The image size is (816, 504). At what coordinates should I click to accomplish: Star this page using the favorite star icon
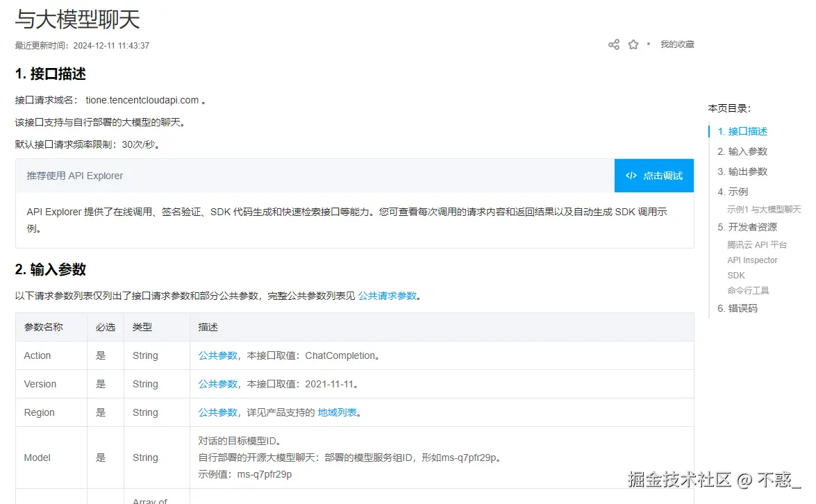[x=633, y=44]
